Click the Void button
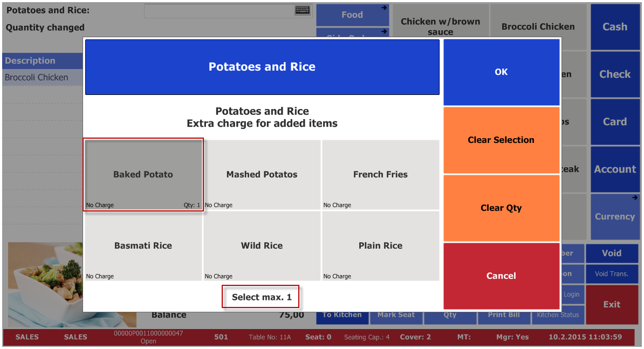Image resolution: width=644 pixels, height=349 pixels. (612, 253)
